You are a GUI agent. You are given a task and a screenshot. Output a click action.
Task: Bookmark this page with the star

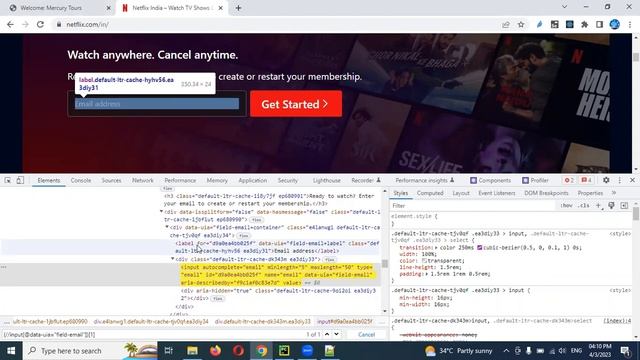click(521, 24)
